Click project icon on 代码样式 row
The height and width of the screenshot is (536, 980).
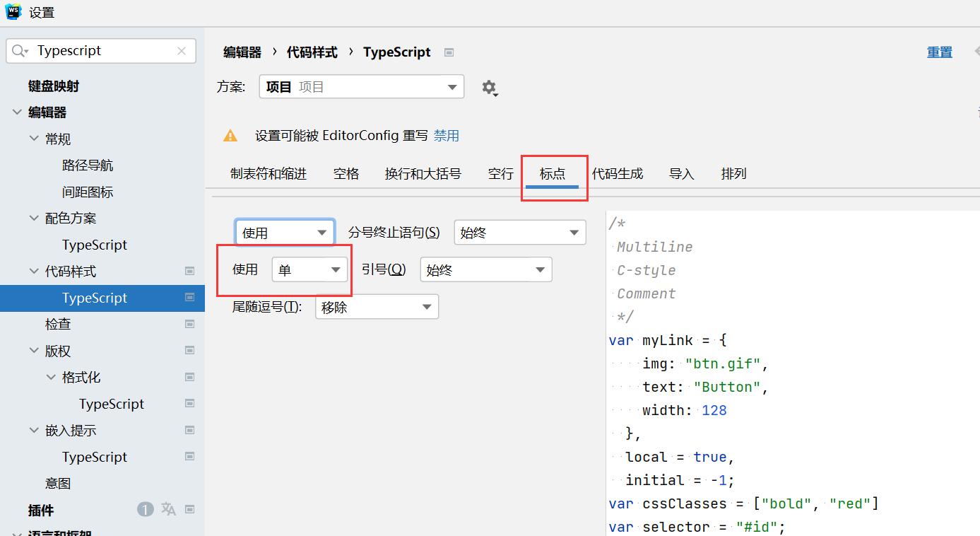click(189, 271)
